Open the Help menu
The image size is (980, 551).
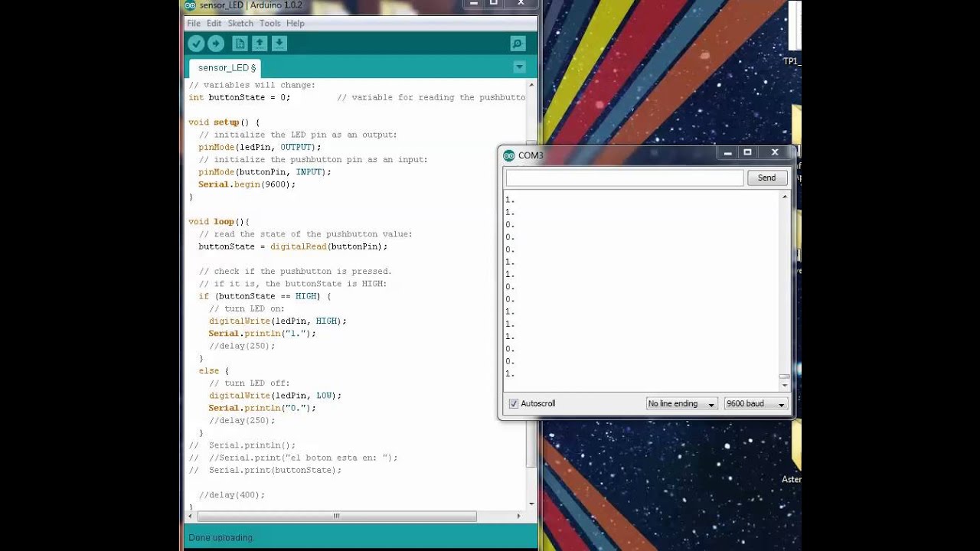tap(296, 23)
